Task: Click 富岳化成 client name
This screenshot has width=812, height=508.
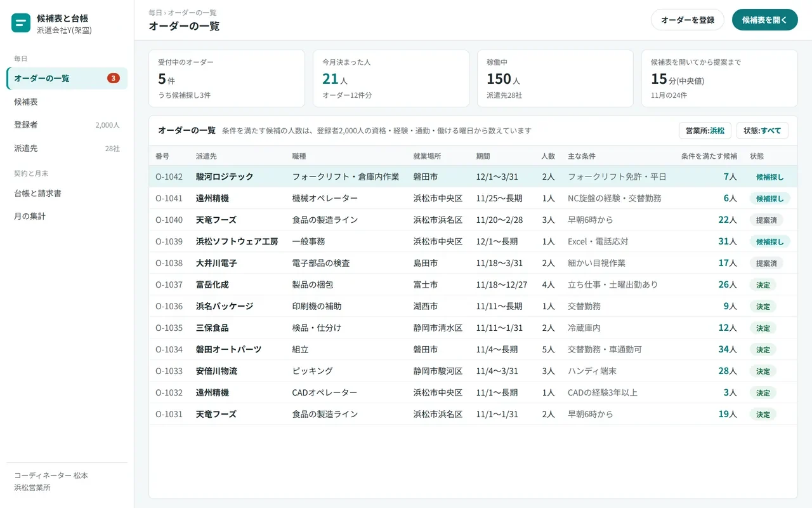Action: point(213,284)
